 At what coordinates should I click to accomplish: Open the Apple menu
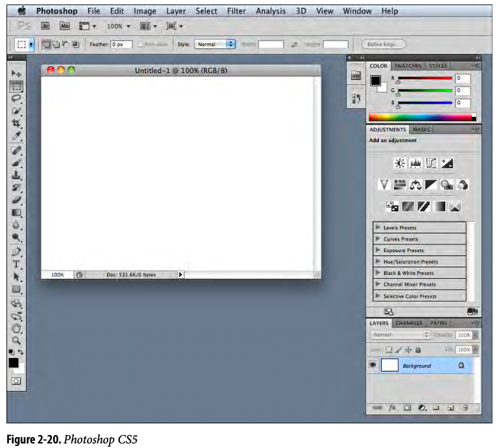click(21, 11)
